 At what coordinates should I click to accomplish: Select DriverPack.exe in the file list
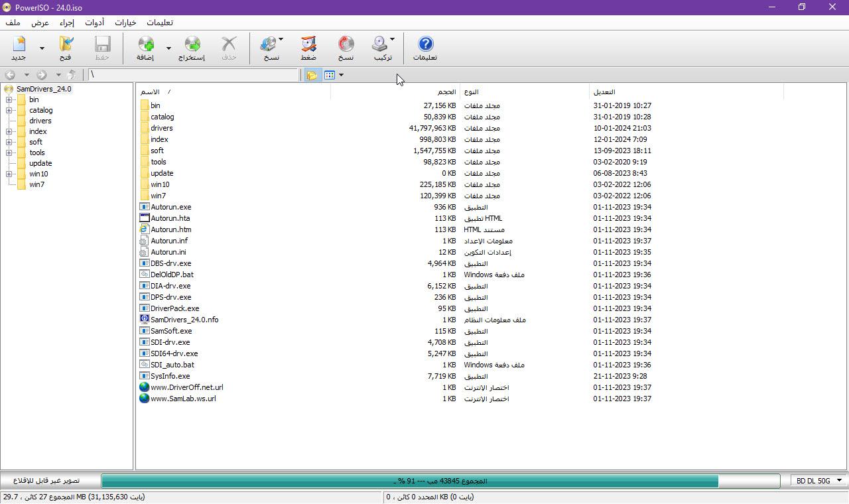(x=174, y=308)
